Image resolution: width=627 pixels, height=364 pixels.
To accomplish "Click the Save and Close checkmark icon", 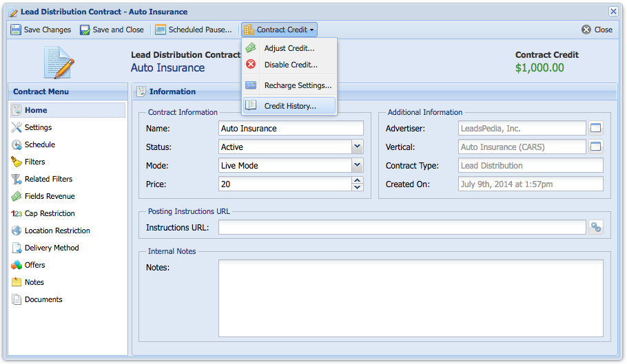I will (85, 30).
